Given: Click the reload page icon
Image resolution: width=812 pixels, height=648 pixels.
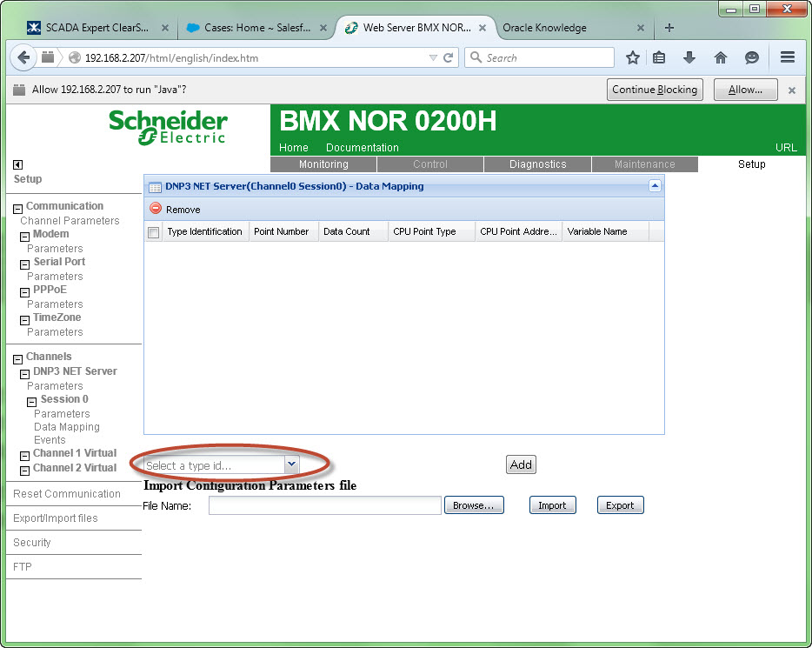Looking at the screenshot, I should [449, 57].
